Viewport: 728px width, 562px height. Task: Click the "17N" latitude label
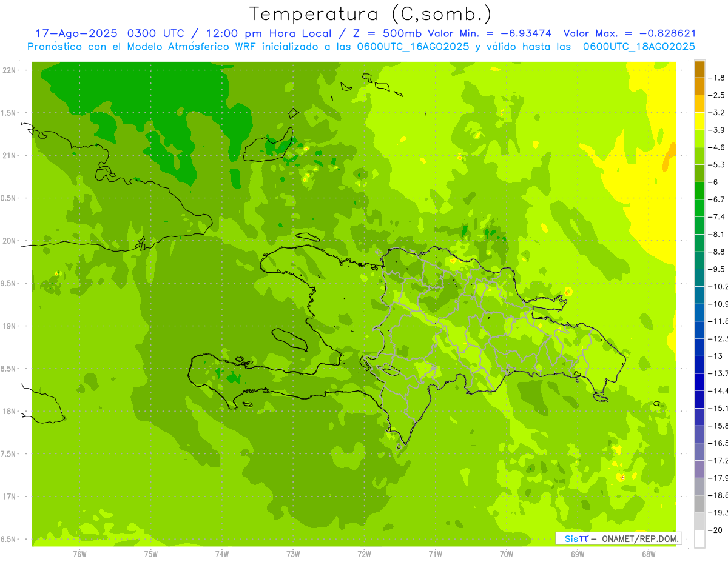coord(9,497)
